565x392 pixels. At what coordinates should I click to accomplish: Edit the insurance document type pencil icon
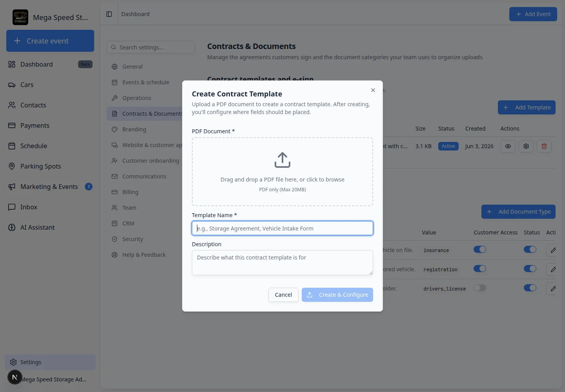pos(553,250)
